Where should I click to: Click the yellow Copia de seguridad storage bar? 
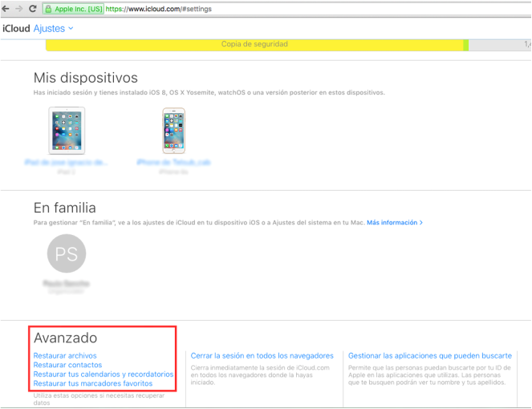click(x=254, y=45)
